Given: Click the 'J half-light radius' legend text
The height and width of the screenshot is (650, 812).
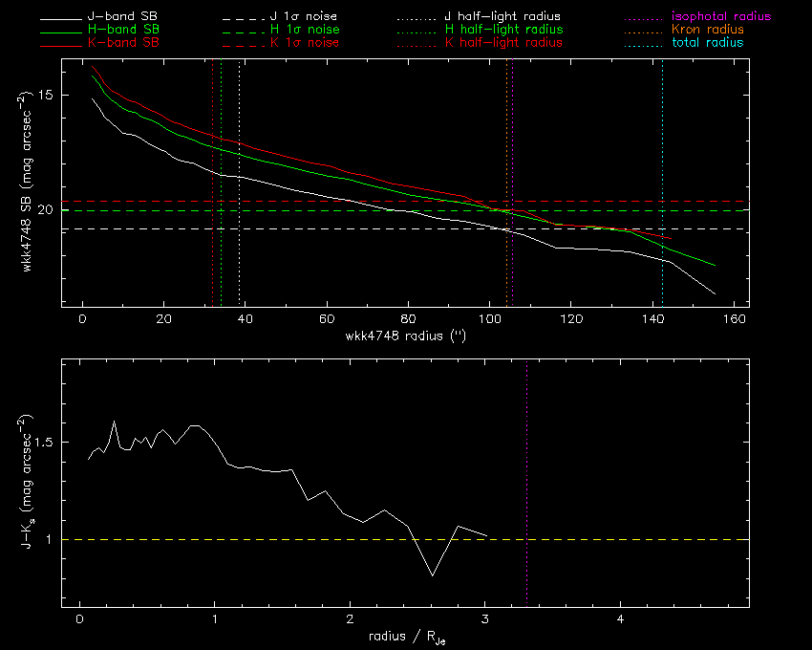Looking at the screenshot, I should pyautogui.click(x=502, y=17).
